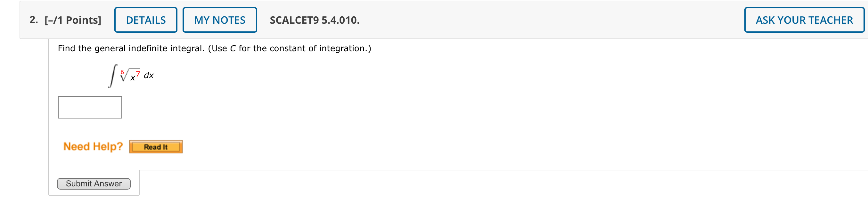This screenshot has height=204, width=868.
Task: Focus the empty answer field
Action: tap(89, 107)
